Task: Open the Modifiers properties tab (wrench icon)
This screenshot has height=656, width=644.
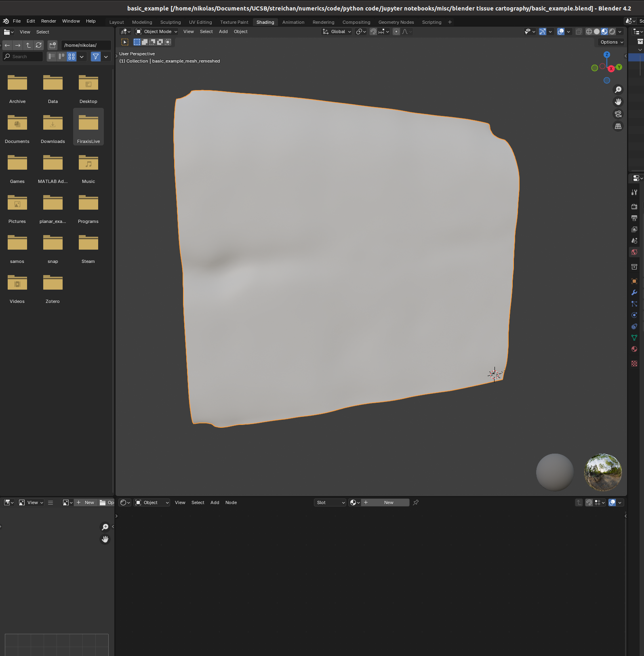Action: pyautogui.click(x=634, y=292)
